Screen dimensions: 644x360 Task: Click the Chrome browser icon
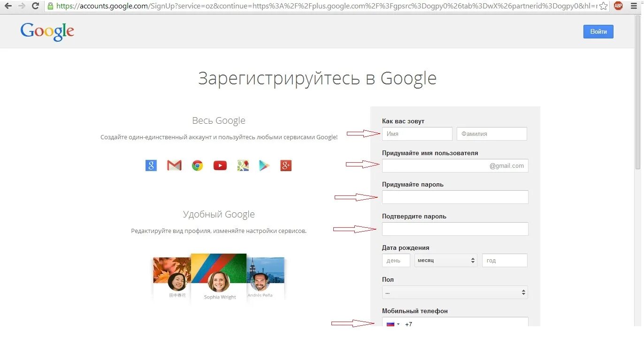point(197,165)
